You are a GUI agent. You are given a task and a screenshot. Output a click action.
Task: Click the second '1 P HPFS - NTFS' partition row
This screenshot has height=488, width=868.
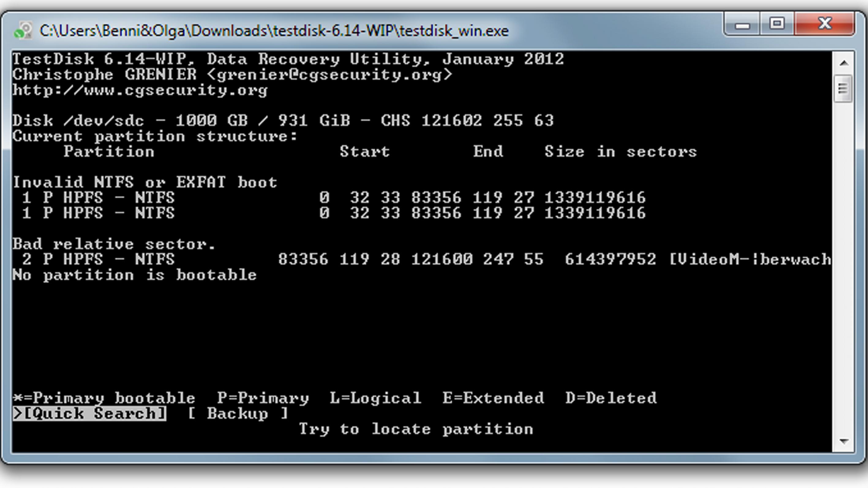pos(98,213)
